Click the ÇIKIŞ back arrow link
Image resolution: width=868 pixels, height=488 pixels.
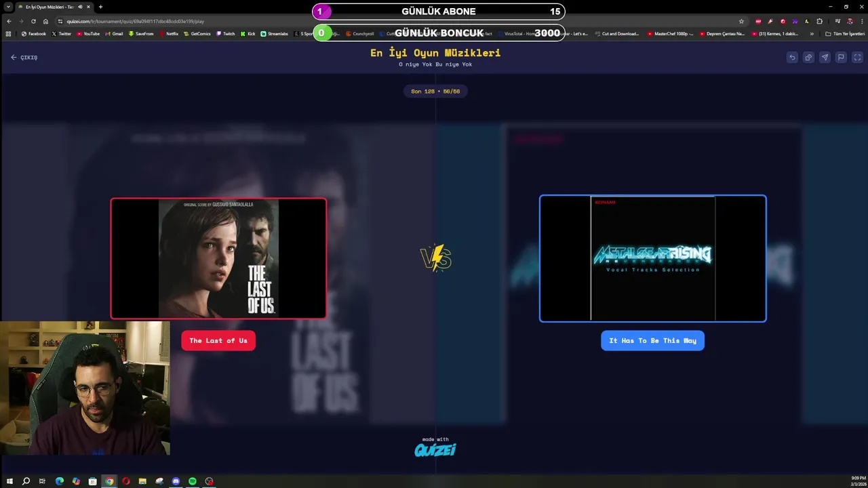point(24,58)
